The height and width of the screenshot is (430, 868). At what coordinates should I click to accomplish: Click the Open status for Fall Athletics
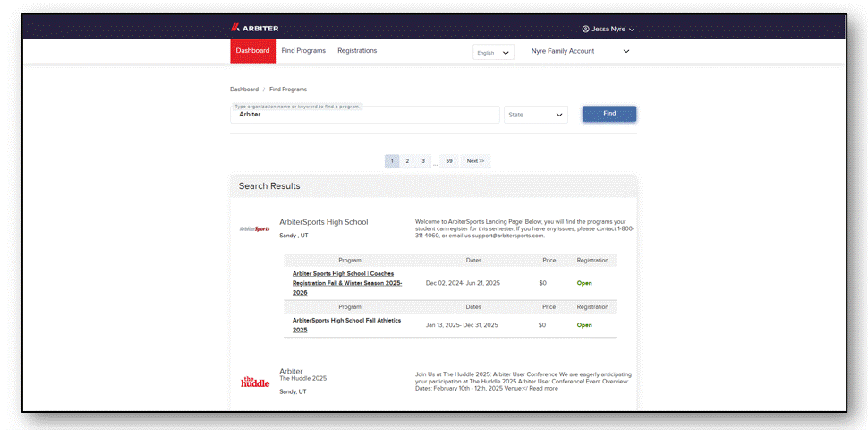coord(584,325)
